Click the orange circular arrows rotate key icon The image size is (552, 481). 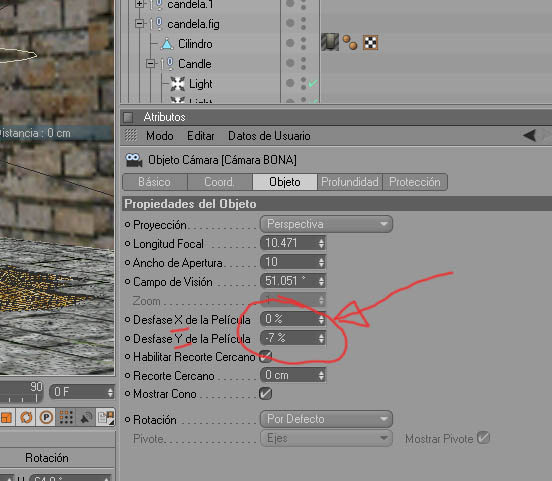pos(26,418)
